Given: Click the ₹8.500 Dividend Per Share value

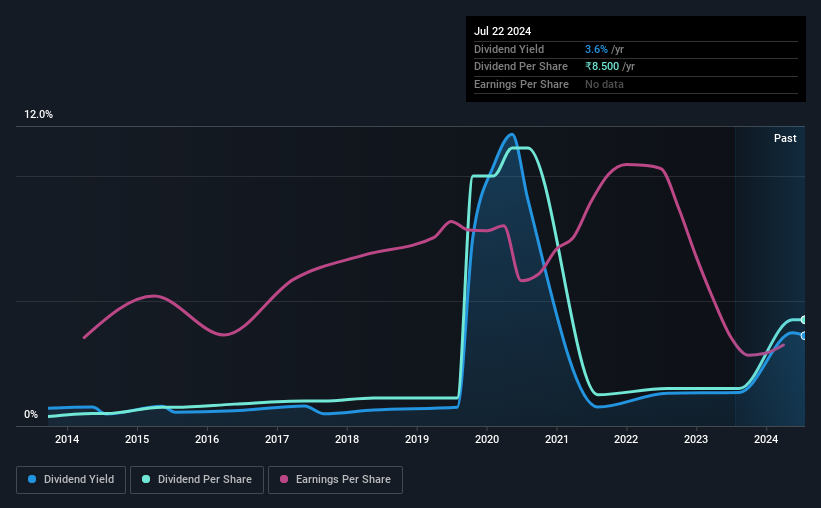Looking at the screenshot, I should point(602,67).
